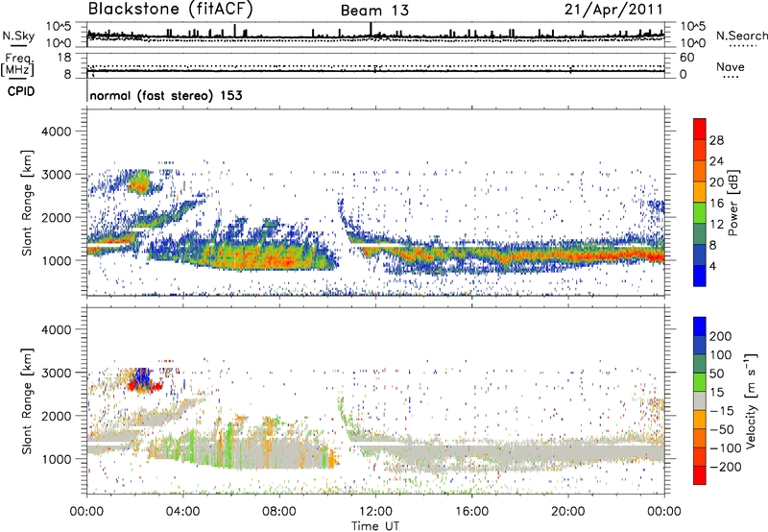This screenshot has width=768, height=532.
Task: Click the "CPID" row label
Action: pos(21,91)
